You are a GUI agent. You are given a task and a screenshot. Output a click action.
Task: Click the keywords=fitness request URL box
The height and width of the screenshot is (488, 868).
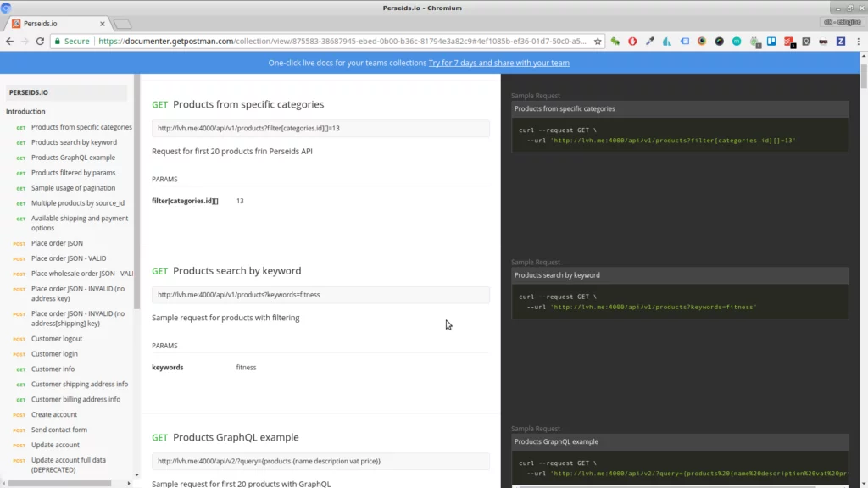click(x=320, y=295)
